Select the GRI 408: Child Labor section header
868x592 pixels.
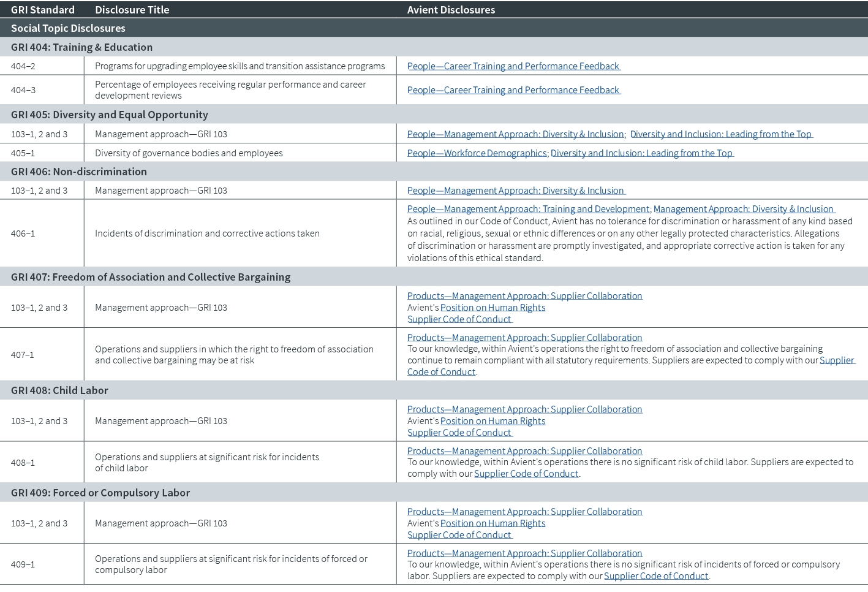[x=59, y=390]
